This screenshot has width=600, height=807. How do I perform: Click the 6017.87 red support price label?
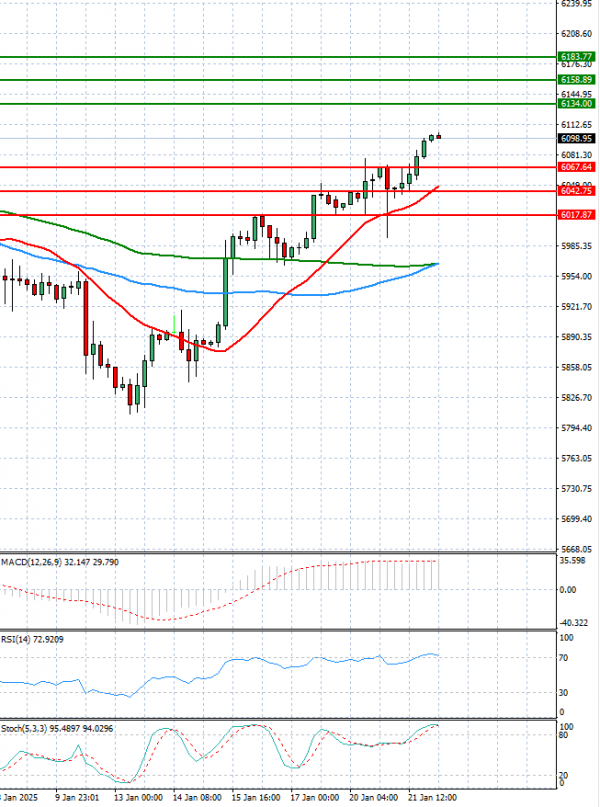[x=577, y=214]
